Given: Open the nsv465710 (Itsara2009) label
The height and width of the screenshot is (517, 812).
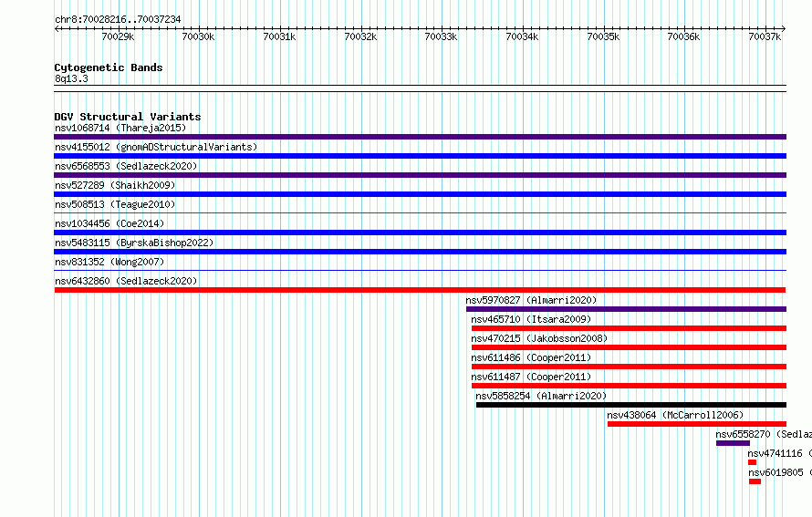Looking at the screenshot, I should tap(531, 319).
